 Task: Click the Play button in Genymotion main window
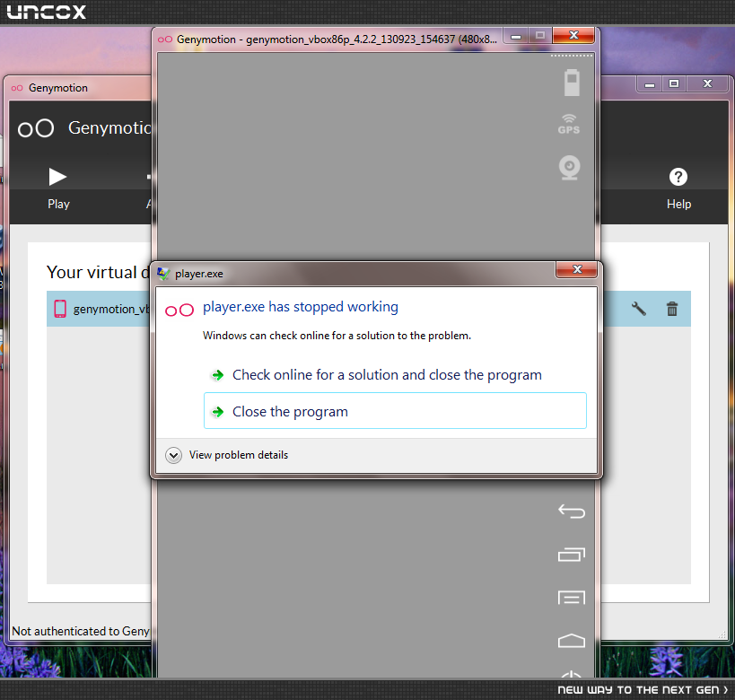click(58, 188)
